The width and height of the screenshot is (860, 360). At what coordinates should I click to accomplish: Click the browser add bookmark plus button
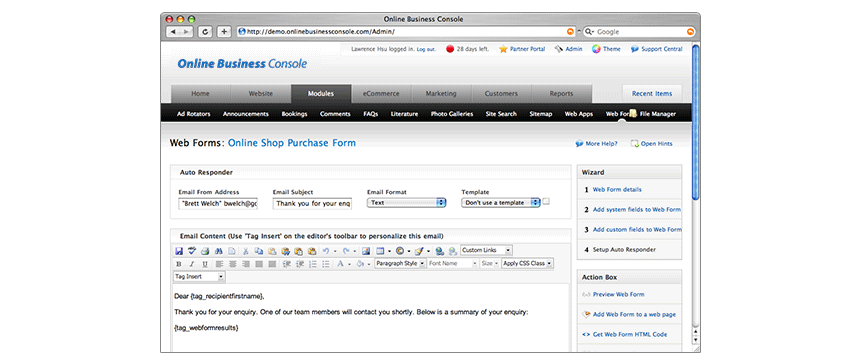click(x=224, y=32)
